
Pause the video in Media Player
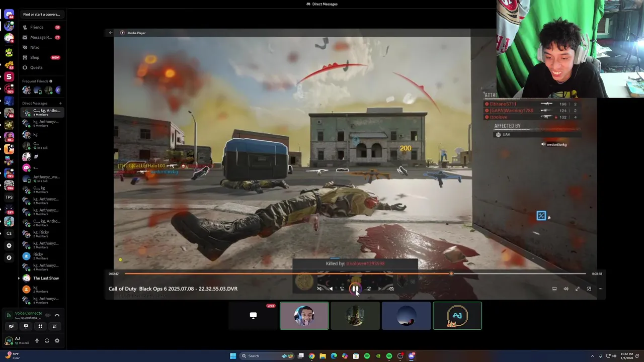point(355,289)
